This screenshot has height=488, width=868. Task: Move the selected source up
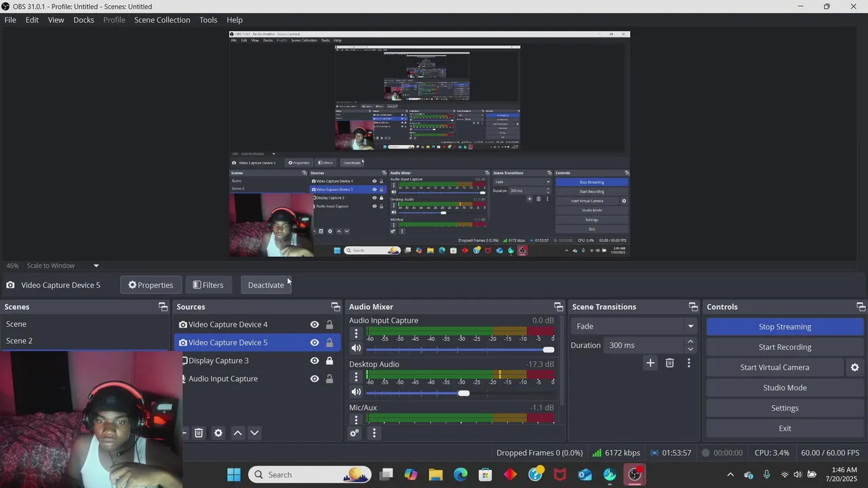[238, 433]
